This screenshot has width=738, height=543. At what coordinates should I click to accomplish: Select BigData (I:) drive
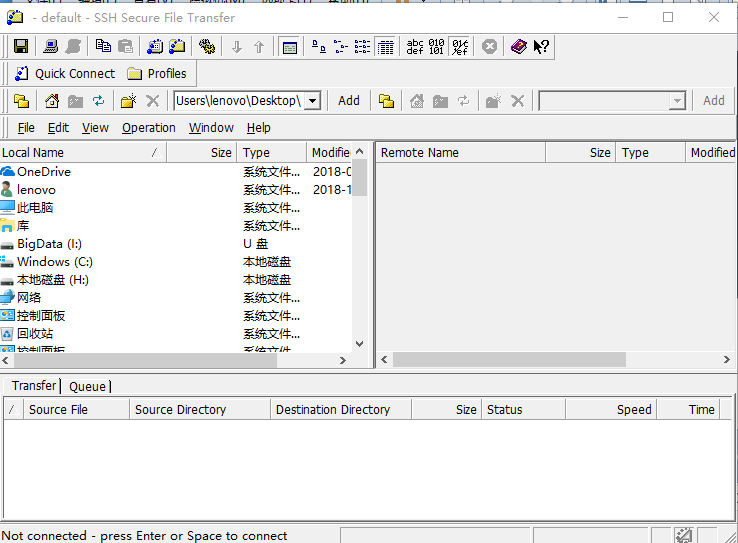41,244
